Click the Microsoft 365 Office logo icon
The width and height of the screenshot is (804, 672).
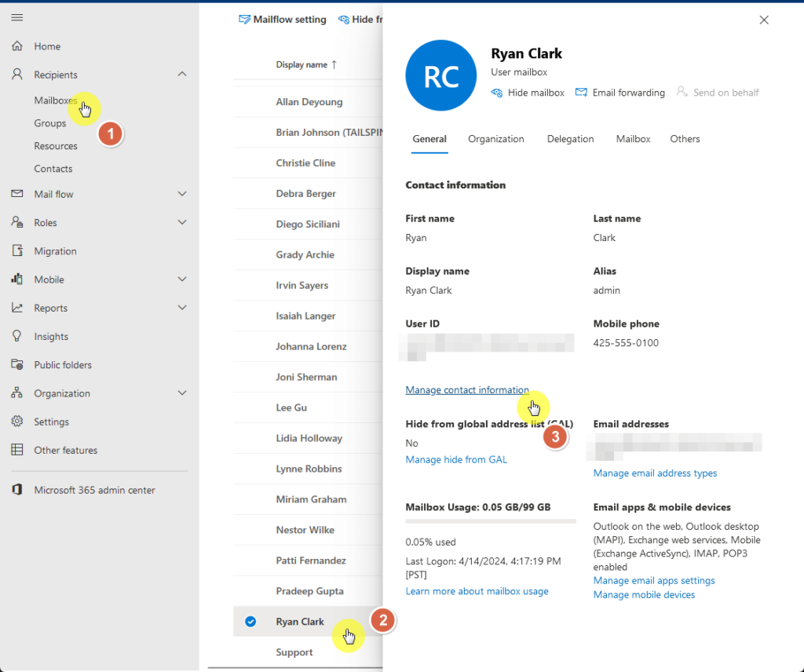coord(17,490)
